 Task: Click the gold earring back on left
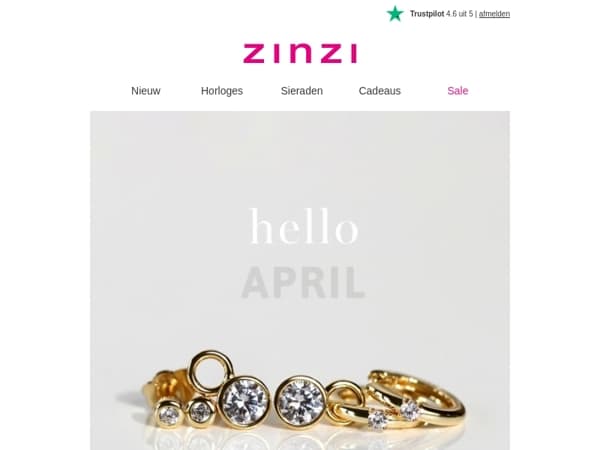point(167,385)
